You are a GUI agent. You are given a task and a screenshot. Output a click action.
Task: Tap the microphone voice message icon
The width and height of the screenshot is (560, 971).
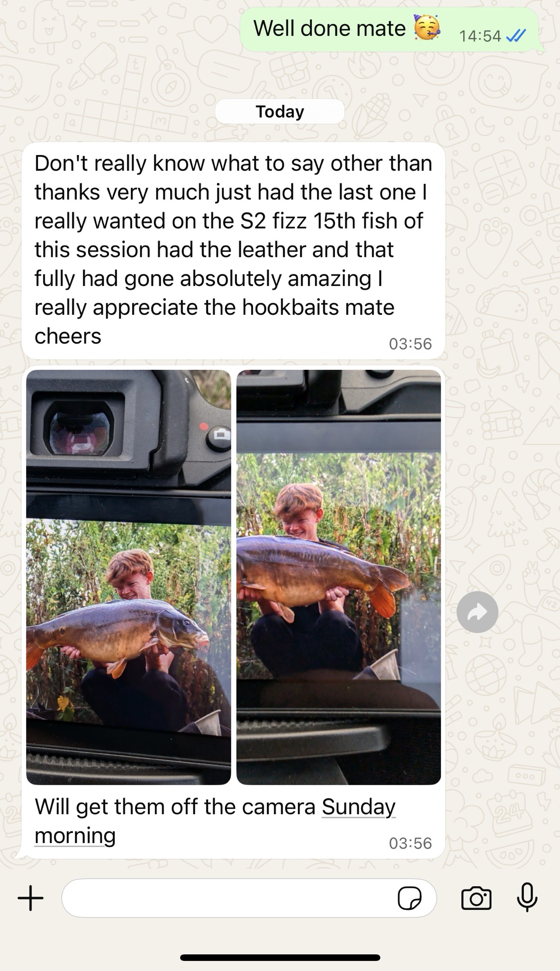pos(527,898)
